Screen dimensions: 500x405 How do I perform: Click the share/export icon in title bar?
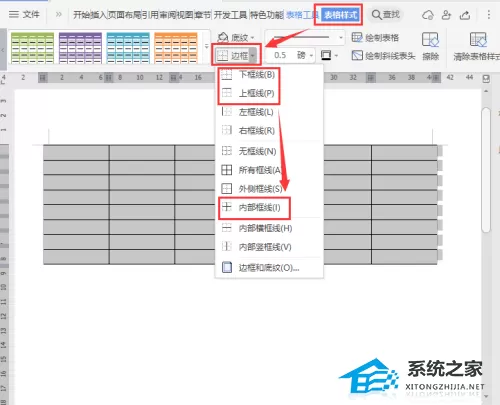pyautogui.click(x=465, y=15)
